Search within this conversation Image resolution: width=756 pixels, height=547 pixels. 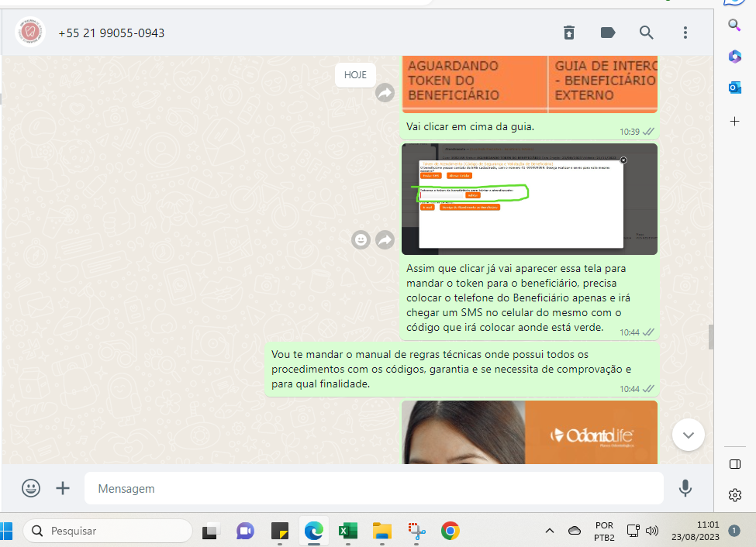pyautogui.click(x=646, y=33)
